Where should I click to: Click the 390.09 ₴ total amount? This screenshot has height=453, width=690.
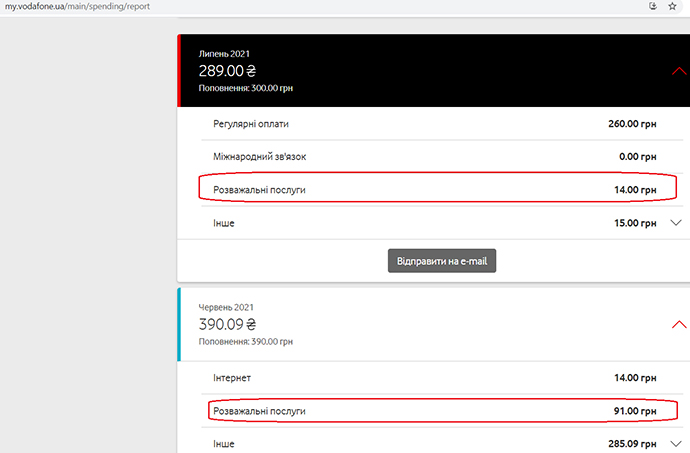(227, 324)
